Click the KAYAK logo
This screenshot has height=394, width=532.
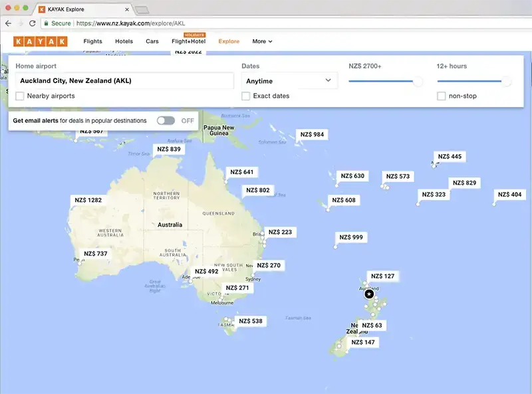(40, 41)
